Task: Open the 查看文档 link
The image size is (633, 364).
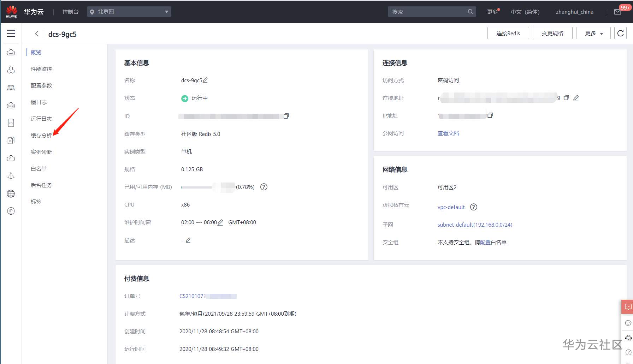Action: click(448, 133)
